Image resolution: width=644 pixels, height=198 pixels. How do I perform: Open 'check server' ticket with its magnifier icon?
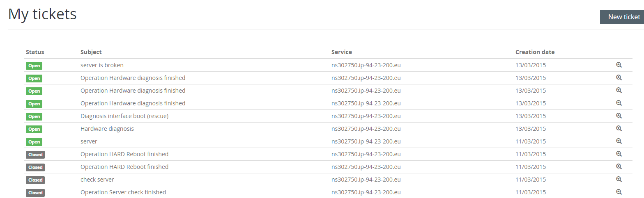click(619, 179)
